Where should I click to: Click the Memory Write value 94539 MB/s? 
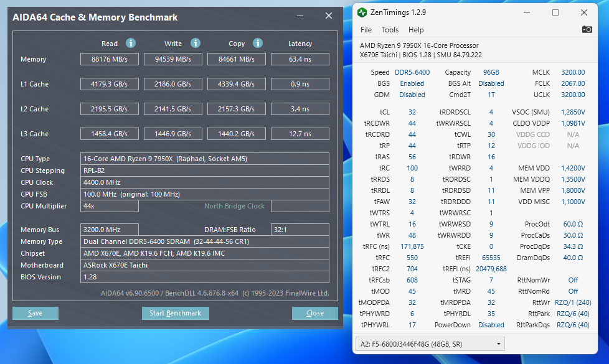[173, 59]
